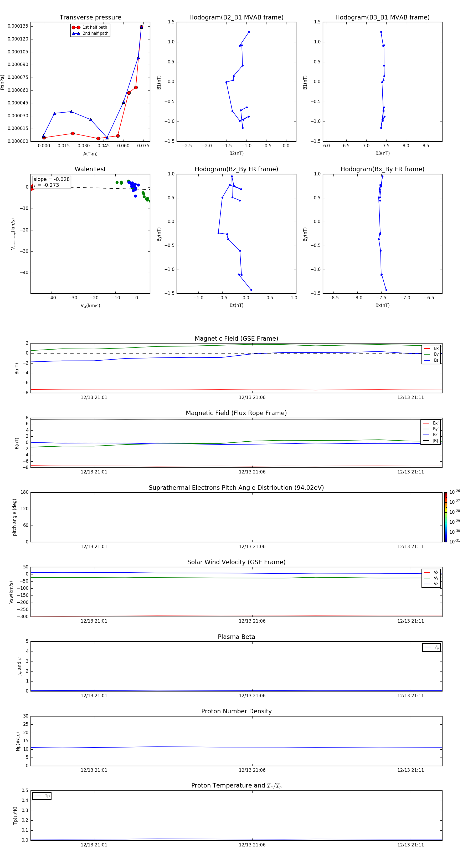473x868 pixels.
Task: Click the beta_p legend in Plasma Beta plot
Action: click(x=431, y=647)
